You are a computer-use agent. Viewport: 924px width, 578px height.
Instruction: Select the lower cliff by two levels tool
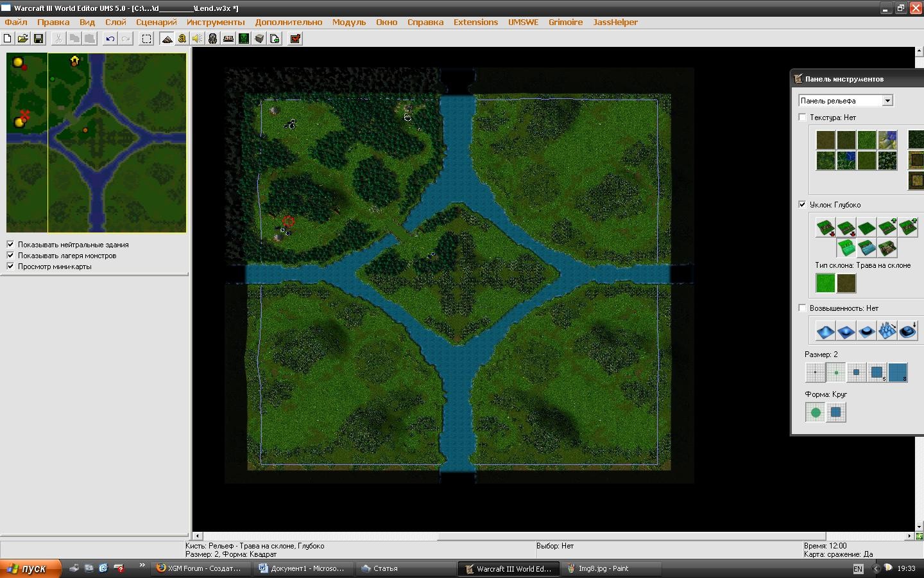tap(825, 227)
